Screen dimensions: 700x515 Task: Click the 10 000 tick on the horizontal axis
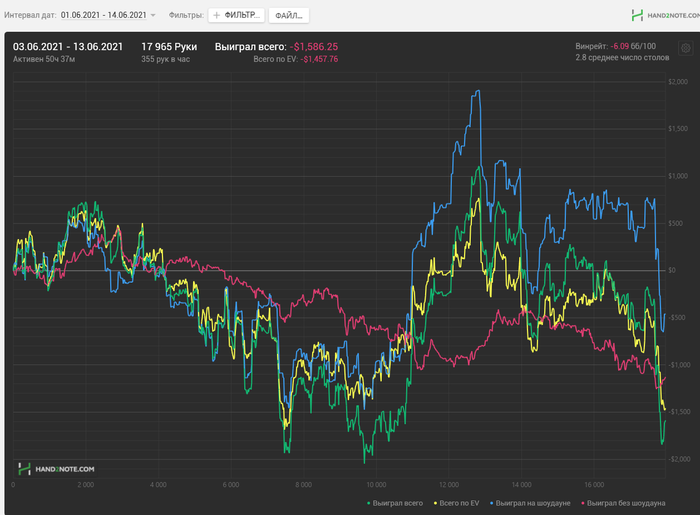click(x=376, y=484)
